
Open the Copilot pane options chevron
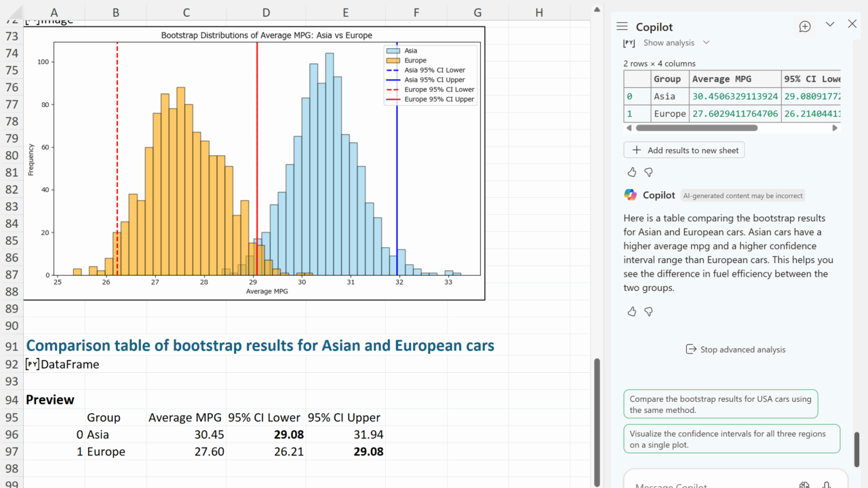click(x=830, y=24)
